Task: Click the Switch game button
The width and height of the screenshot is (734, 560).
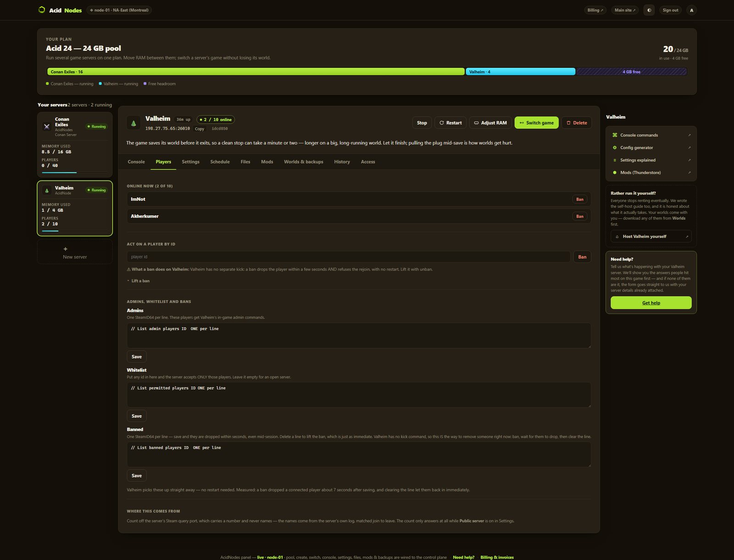Action: pyautogui.click(x=537, y=123)
